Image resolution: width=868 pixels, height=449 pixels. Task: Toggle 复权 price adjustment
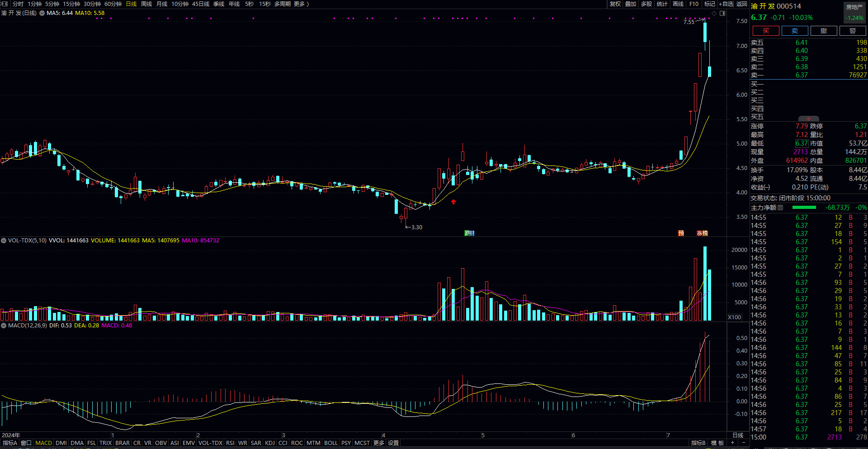click(x=615, y=4)
